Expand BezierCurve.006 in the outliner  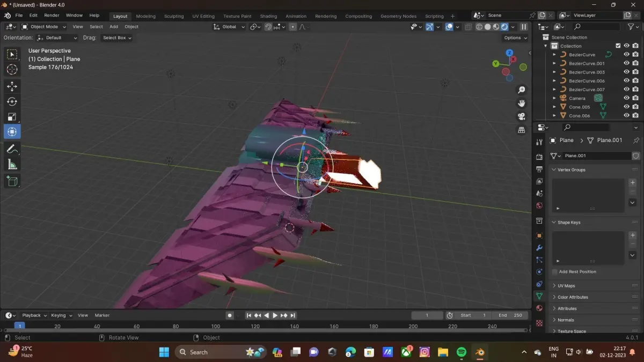554,81
